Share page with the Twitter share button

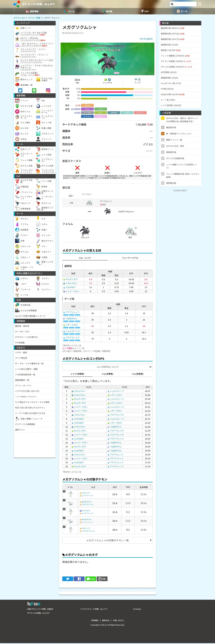coord(68,579)
